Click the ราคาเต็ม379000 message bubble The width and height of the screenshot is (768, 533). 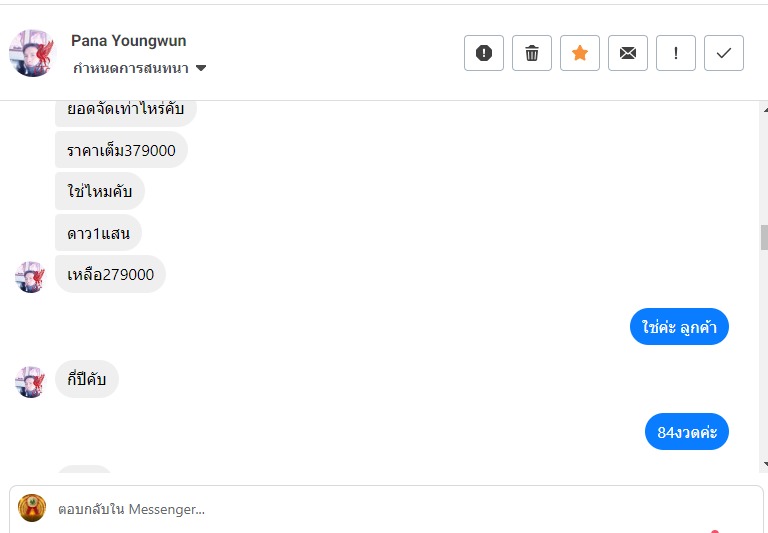pyautogui.click(x=121, y=150)
